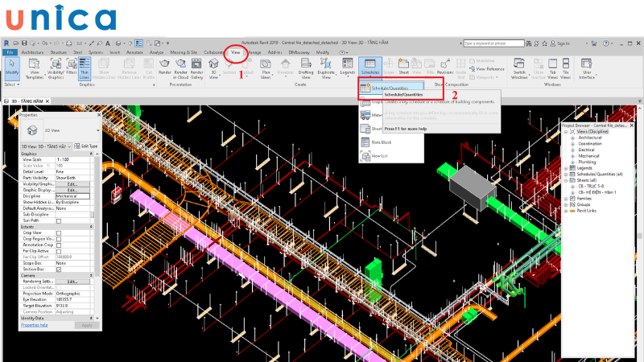The width and height of the screenshot is (644, 362).
Task: Open the Revisions tool
Action: pos(445,67)
